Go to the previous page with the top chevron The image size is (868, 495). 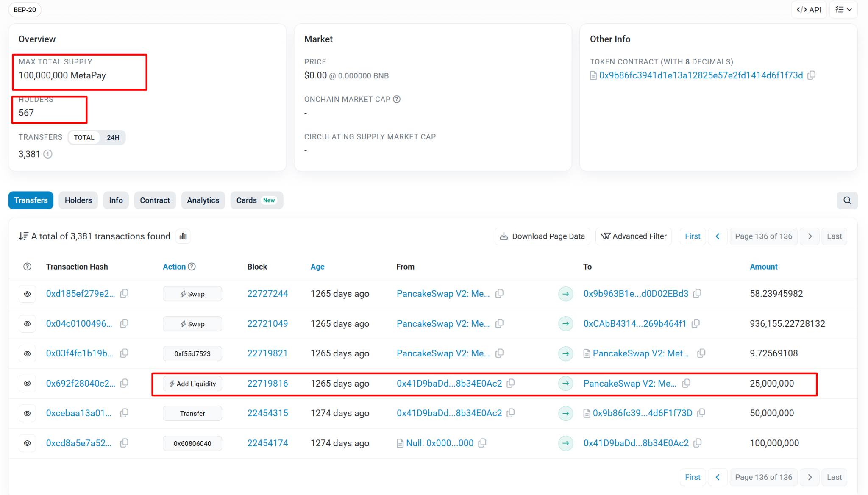tap(718, 236)
